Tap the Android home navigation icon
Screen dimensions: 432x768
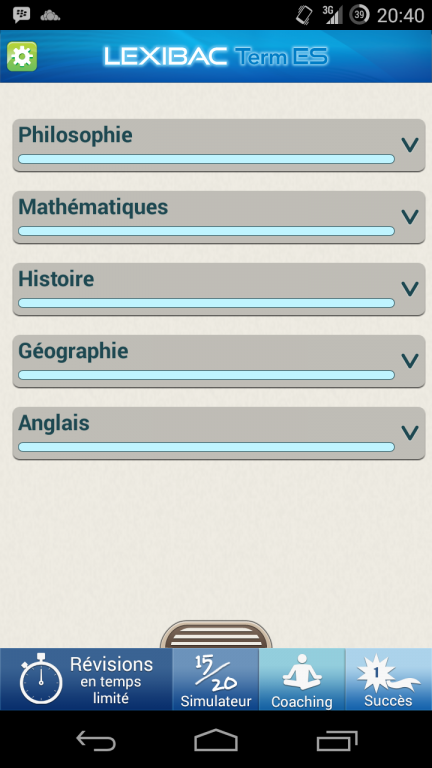[216, 740]
